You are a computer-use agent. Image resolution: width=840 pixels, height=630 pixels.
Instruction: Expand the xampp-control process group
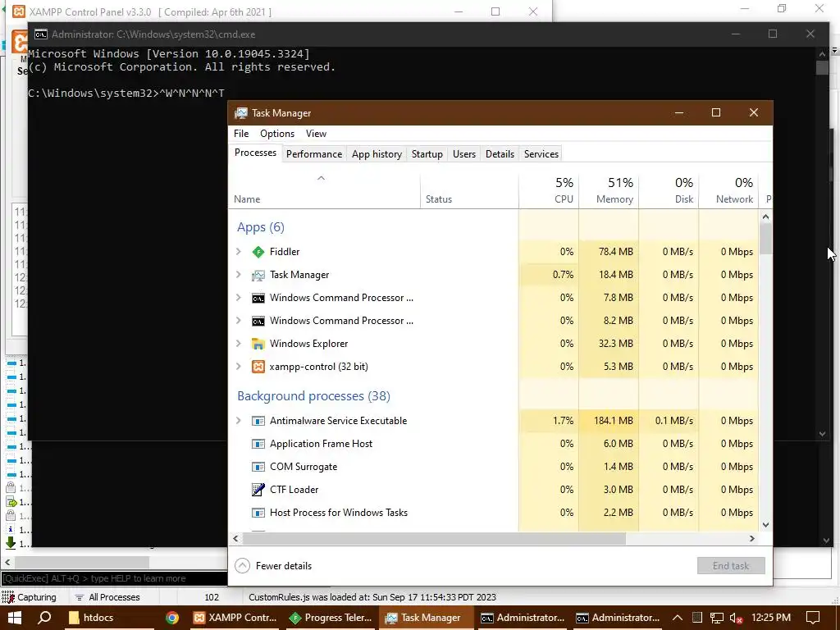click(x=239, y=367)
